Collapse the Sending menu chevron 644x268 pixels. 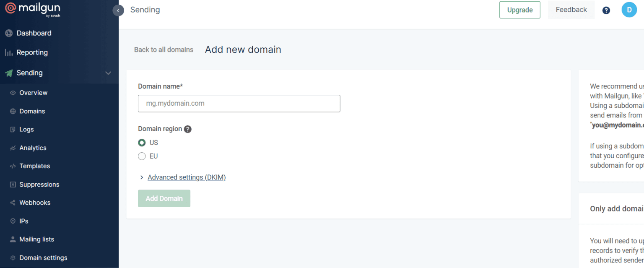(108, 73)
